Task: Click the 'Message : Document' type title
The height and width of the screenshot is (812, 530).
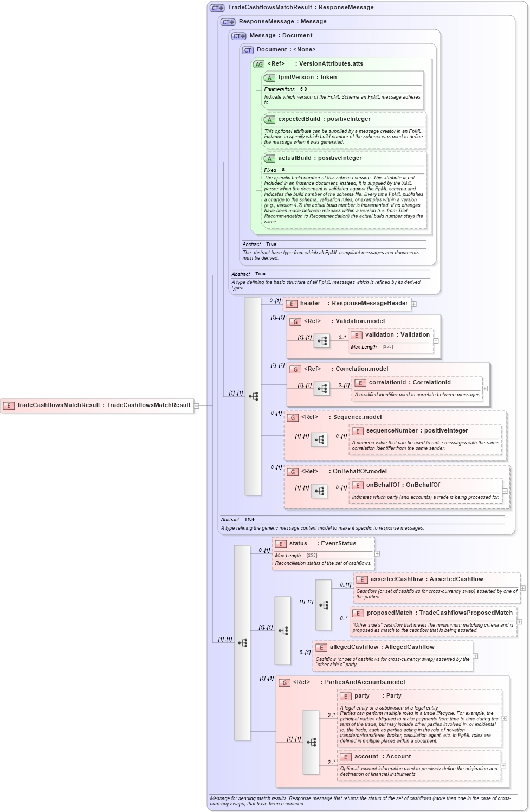Action: click(x=281, y=36)
